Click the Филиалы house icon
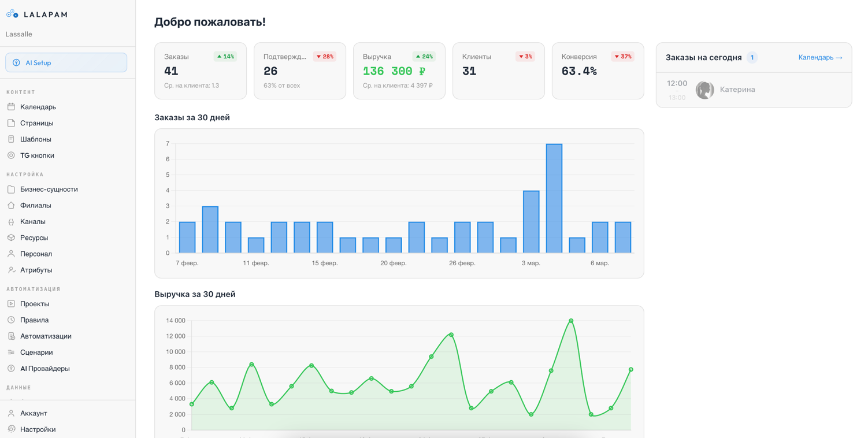The width and height of the screenshot is (868, 438). tap(11, 205)
